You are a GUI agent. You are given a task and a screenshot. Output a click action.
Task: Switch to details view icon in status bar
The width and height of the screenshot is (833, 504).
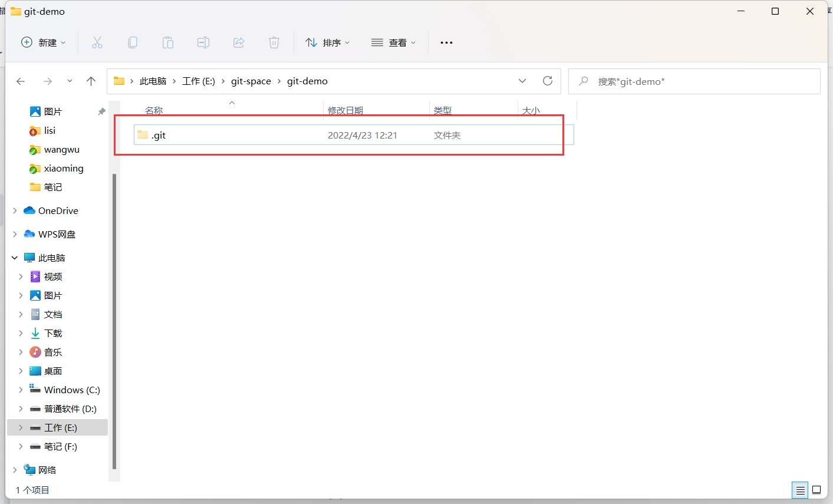(x=800, y=490)
